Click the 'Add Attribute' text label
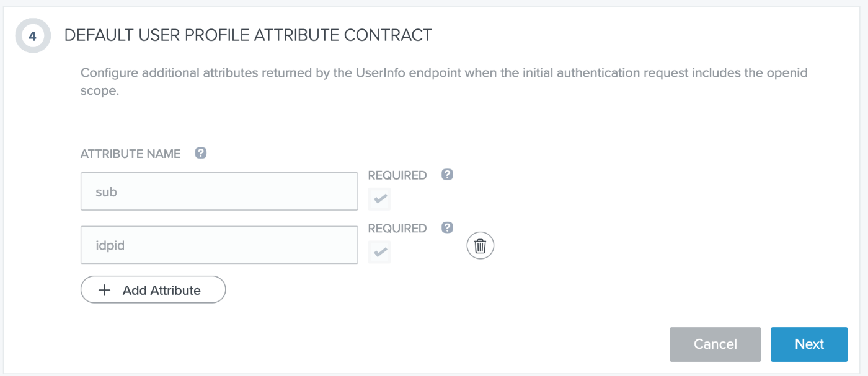868x376 pixels. [x=162, y=290]
